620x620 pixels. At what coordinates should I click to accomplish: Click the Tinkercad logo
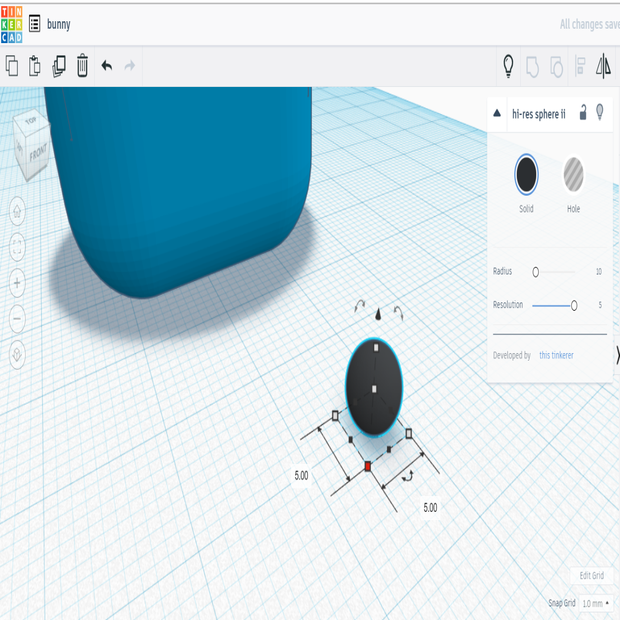(x=12, y=23)
